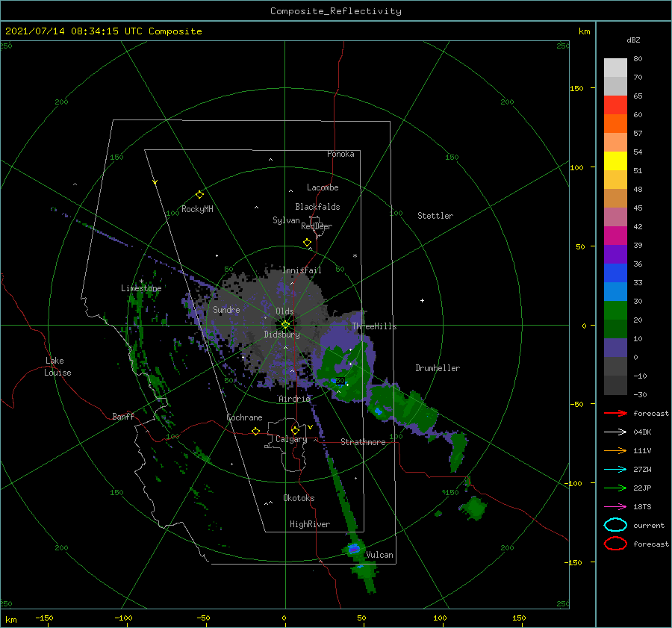
Task: Click the HighRiver label
Action: tap(310, 524)
